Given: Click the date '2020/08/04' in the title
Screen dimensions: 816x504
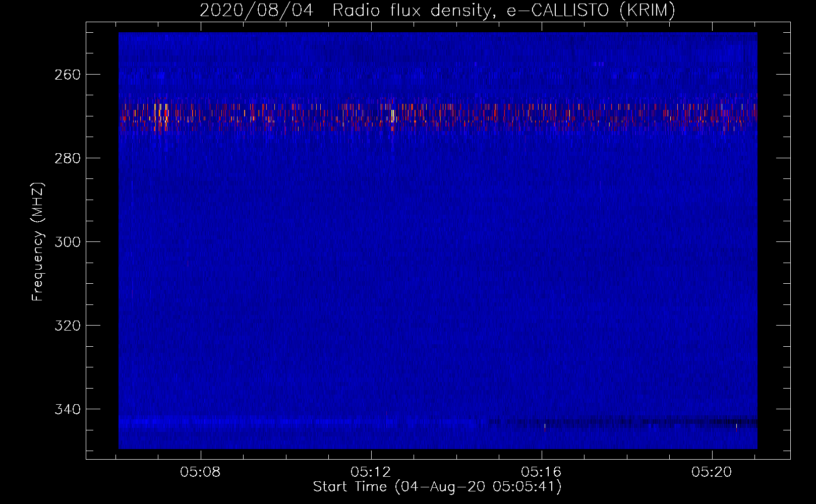Looking at the screenshot, I should pyautogui.click(x=257, y=10).
